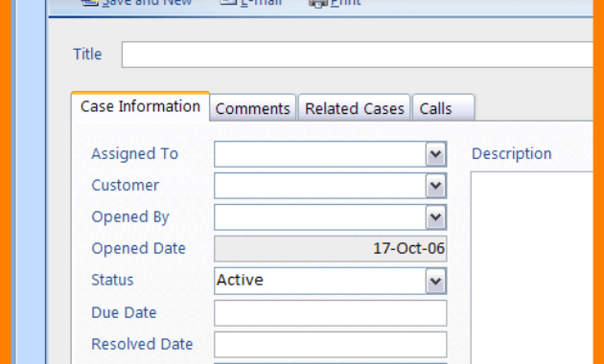Focus the Due Date input box

tap(331, 313)
